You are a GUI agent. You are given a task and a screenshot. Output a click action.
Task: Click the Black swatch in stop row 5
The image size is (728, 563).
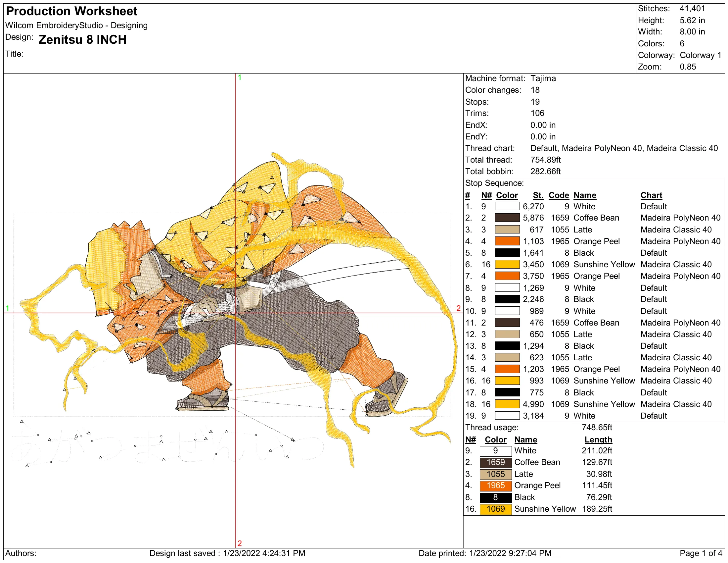click(x=507, y=253)
